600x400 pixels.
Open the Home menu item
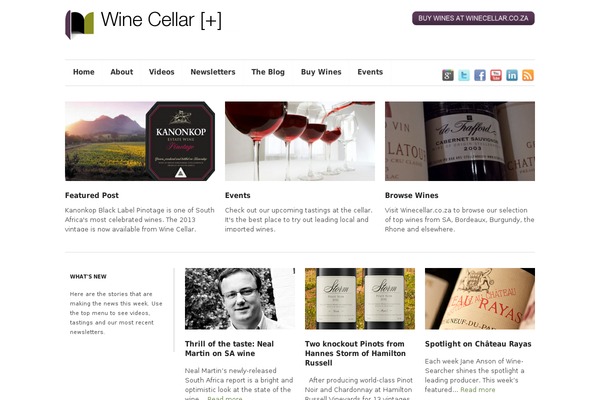click(x=83, y=72)
